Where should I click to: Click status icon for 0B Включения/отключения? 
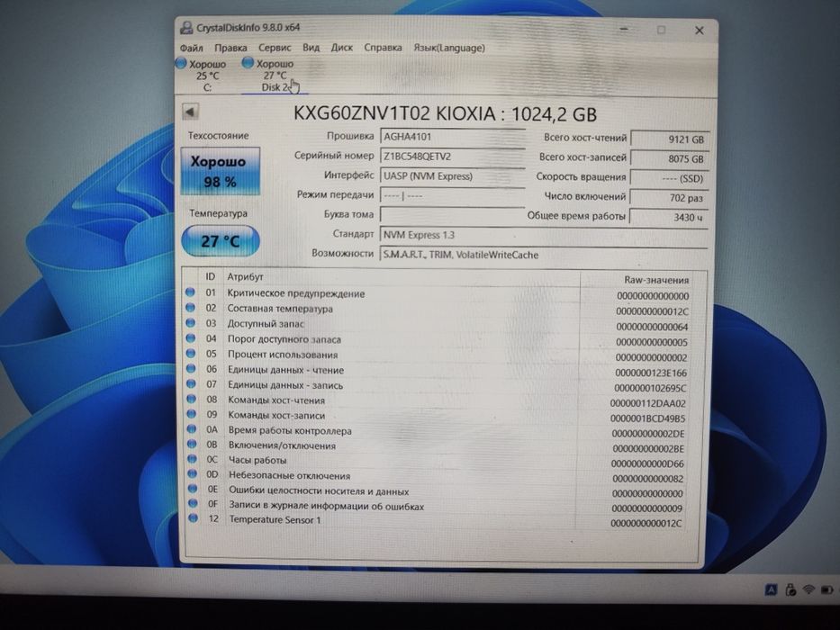[192, 444]
